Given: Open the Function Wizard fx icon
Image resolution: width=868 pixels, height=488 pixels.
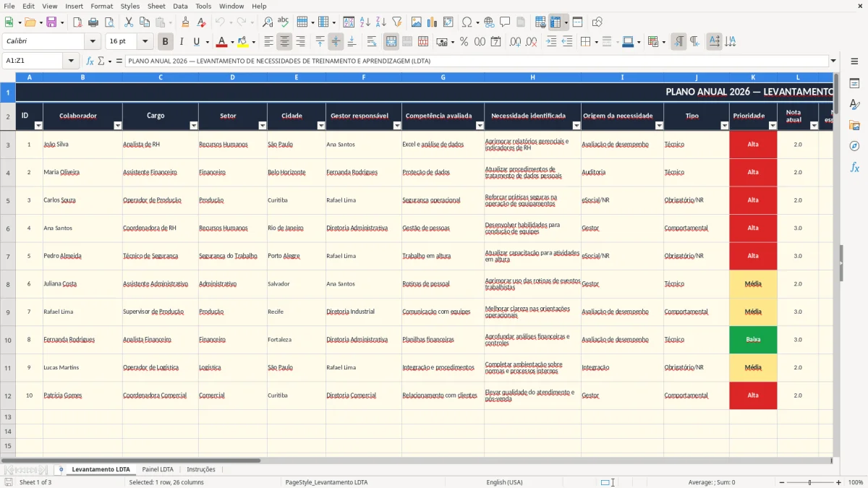Looking at the screenshot, I should click(x=90, y=61).
